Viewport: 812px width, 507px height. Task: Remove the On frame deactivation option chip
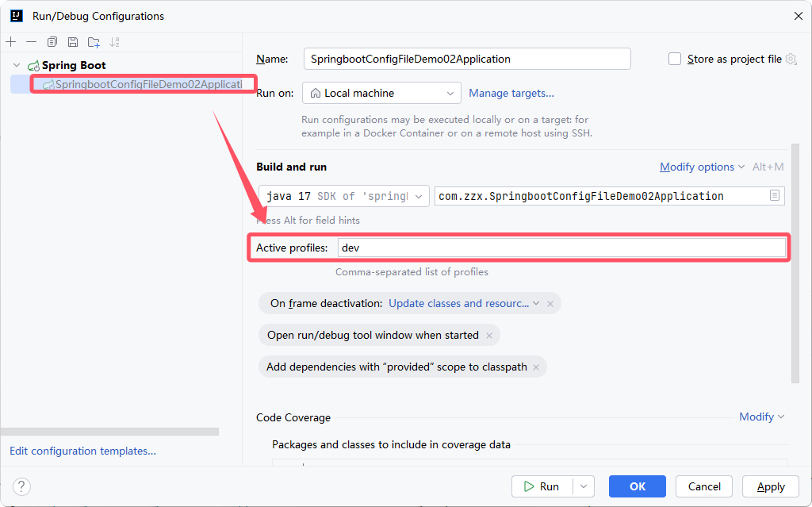550,304
